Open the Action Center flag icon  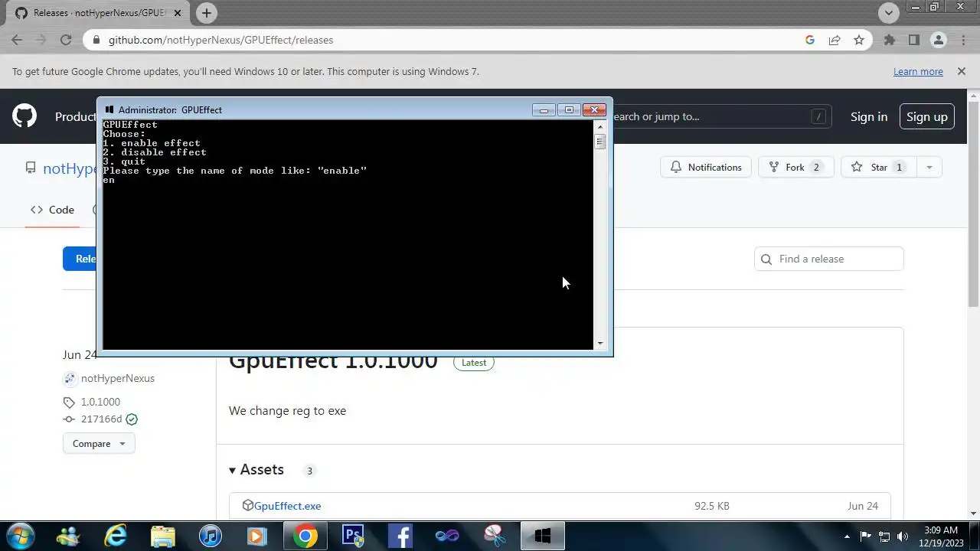(x=866, y=536)
